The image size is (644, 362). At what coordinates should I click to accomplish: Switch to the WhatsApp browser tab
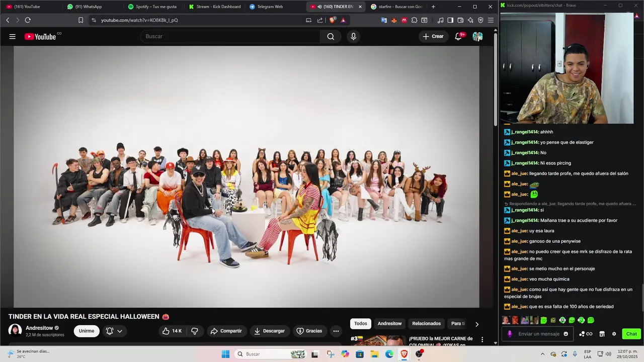[93, 7]
